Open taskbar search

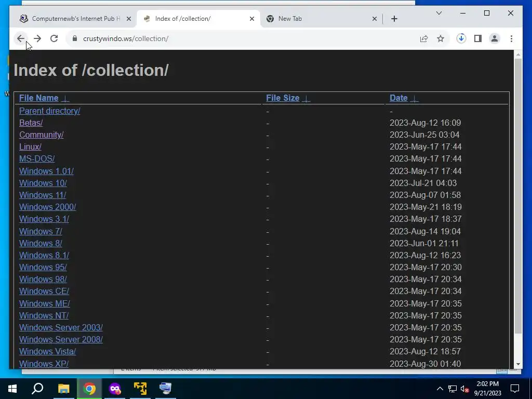37,389
